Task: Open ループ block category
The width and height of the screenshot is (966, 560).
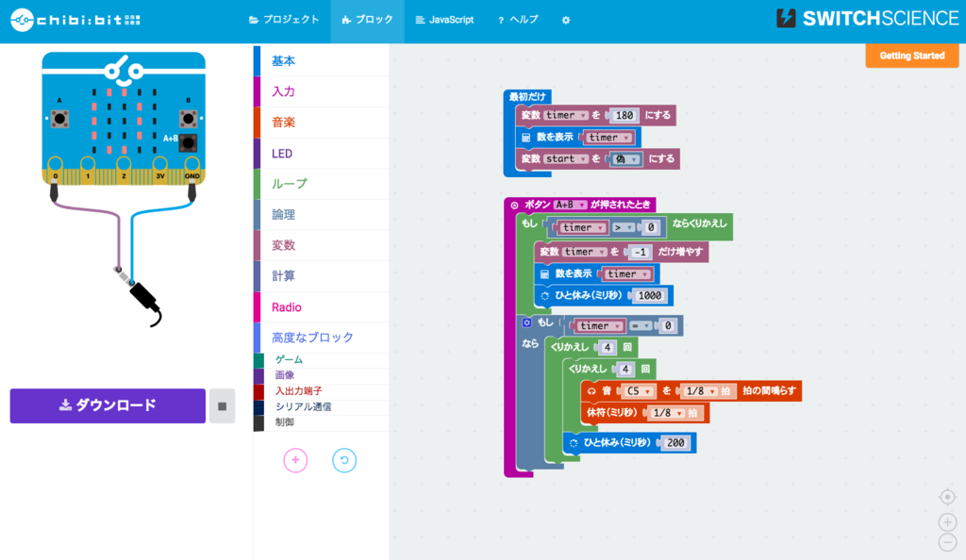Action: pos(322,184)
